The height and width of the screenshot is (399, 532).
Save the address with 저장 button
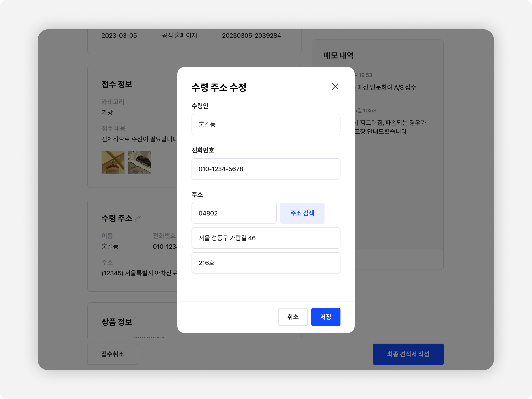(x=325, y=317)
